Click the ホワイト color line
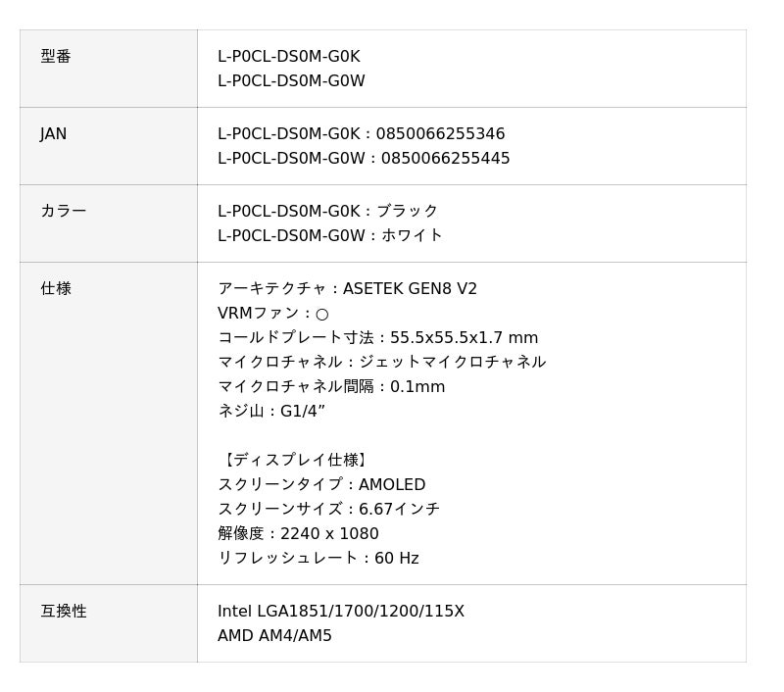Screen dimensions: 784x692 point(330,236)
